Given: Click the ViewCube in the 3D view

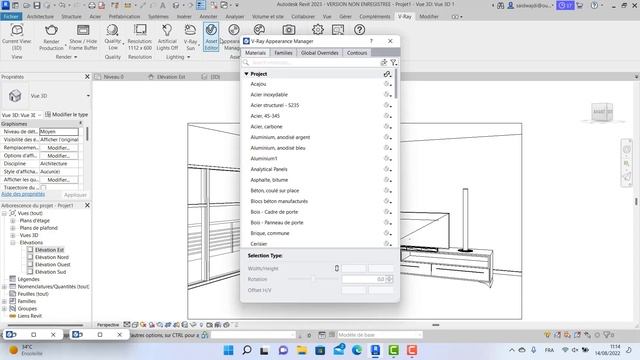Looking at the screenshot, I should tap(602, 112).
